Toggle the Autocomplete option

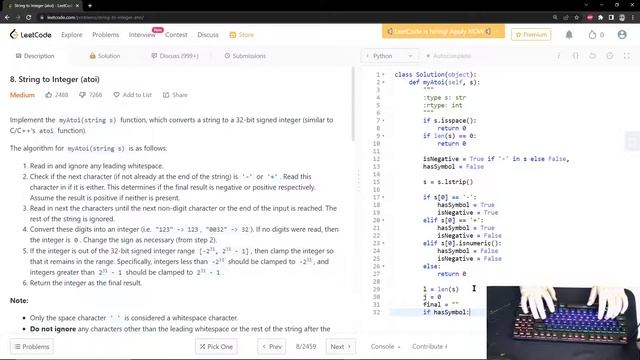448,56
